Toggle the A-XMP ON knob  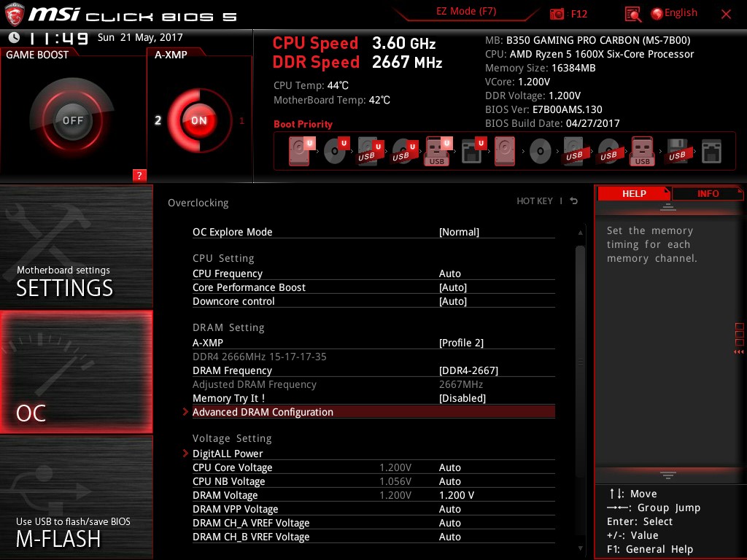pyautogui.click(x=198, y=120)
